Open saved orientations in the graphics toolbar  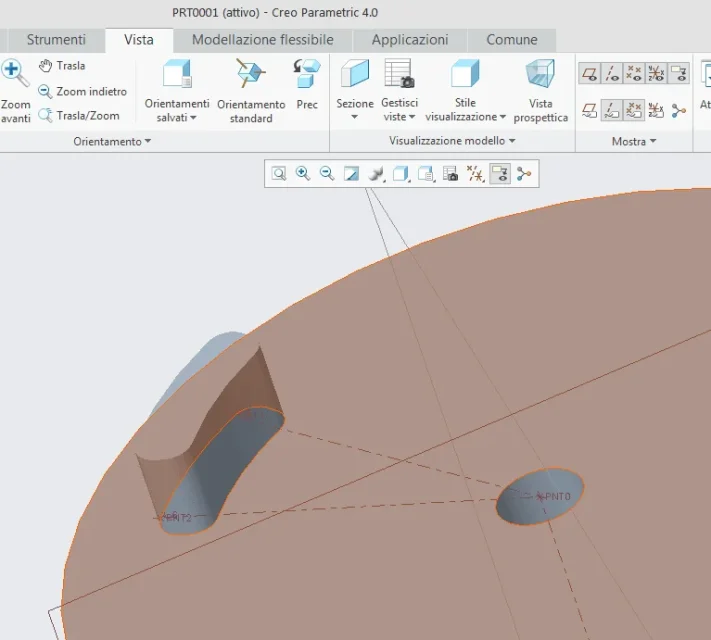(426, 174)
